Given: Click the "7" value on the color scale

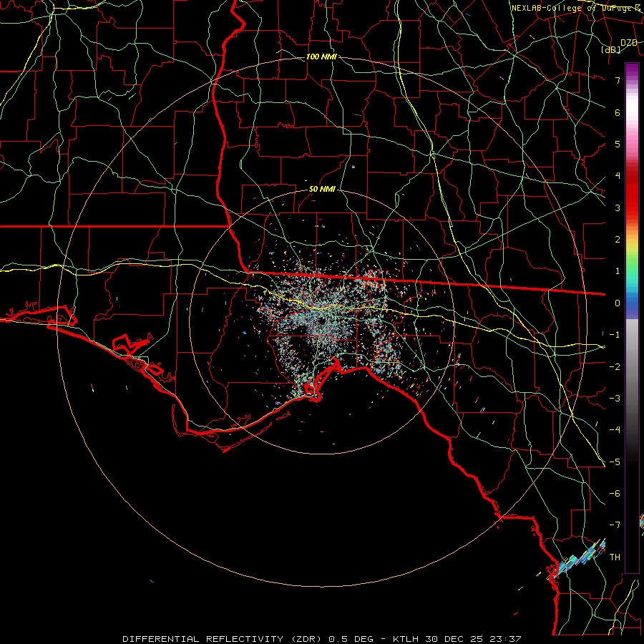Looking at the screenshot, I should pos(618,80).
